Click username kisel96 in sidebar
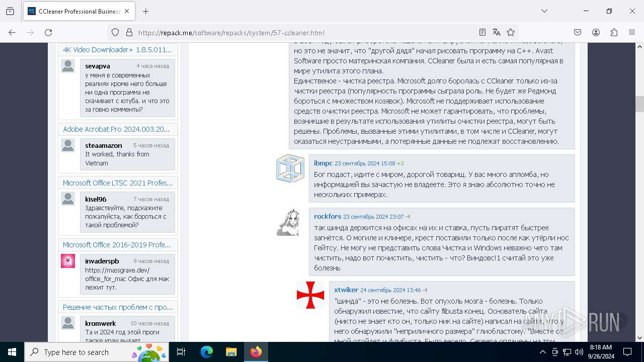 coord(96,199)
